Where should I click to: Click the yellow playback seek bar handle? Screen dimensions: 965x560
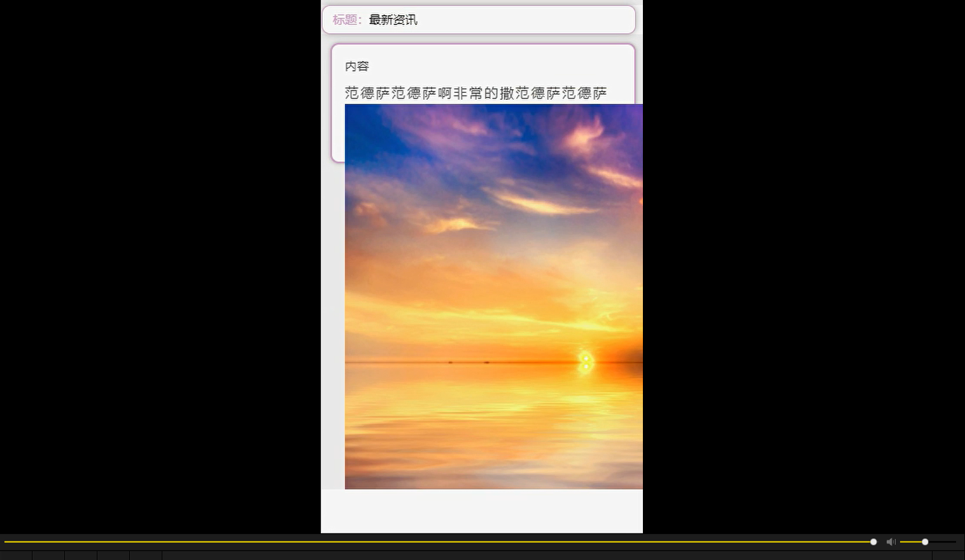[873, 542]
